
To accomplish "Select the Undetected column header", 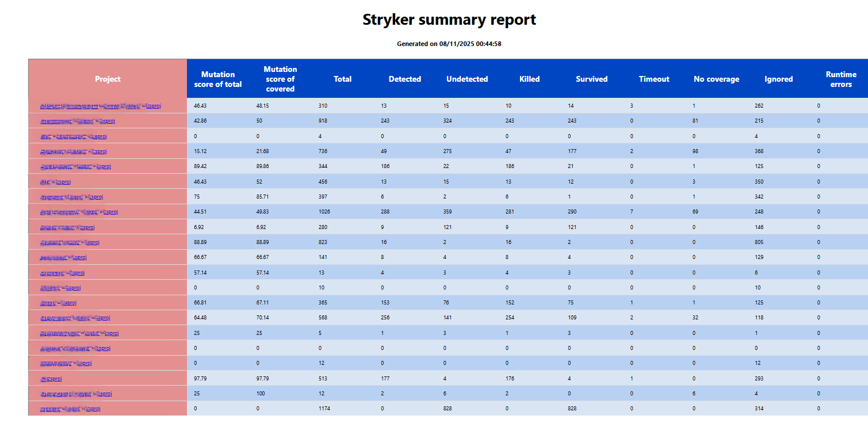I will [466, 79].
